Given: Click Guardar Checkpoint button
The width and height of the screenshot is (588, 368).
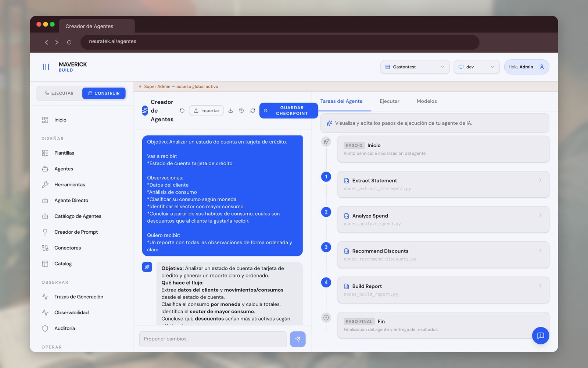Looking at the screenshot, I should coord(288,111).
